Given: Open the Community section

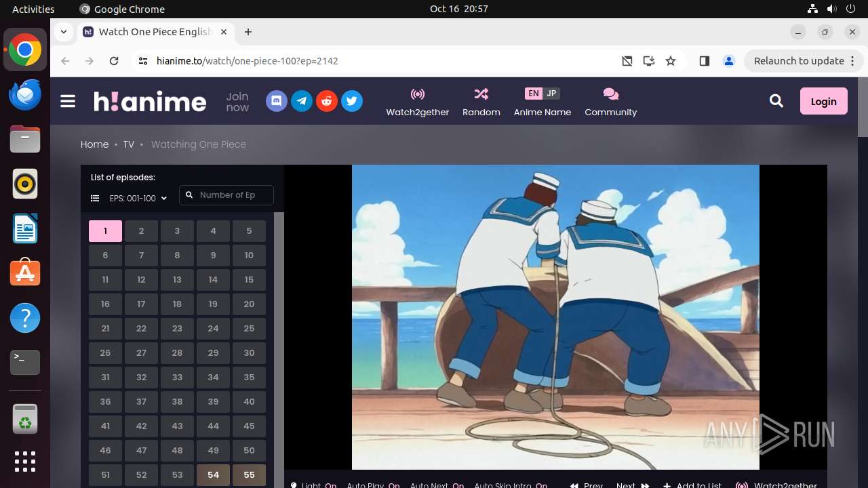Looking at the screenshot, I should coord(611,102).
